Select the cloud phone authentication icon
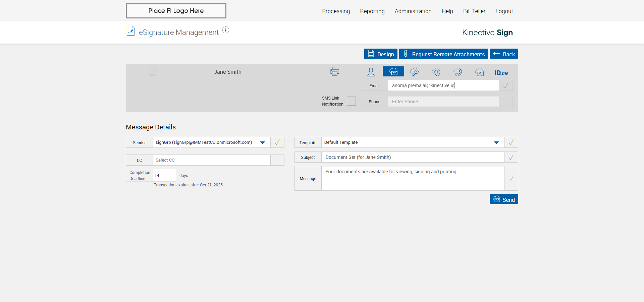644x302 pixels. coord(458,72)
